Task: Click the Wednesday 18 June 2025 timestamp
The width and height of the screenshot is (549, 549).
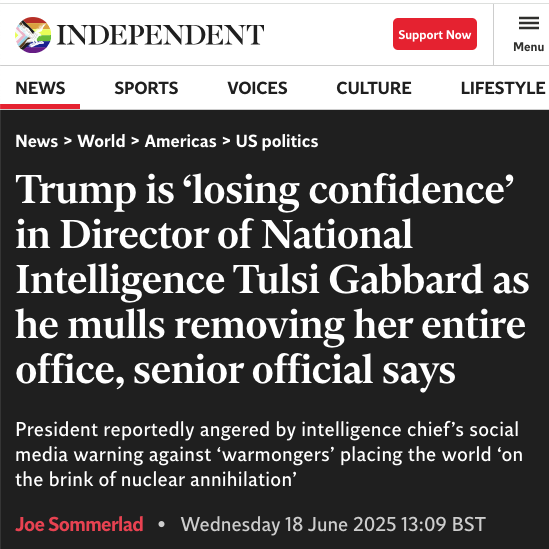Action: click(333, 524)
